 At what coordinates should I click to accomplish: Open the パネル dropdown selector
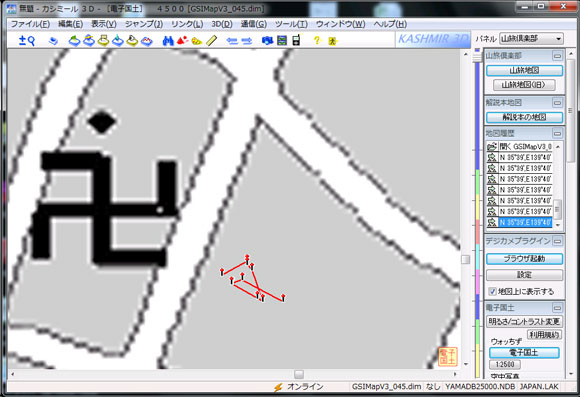coord(531,38)
